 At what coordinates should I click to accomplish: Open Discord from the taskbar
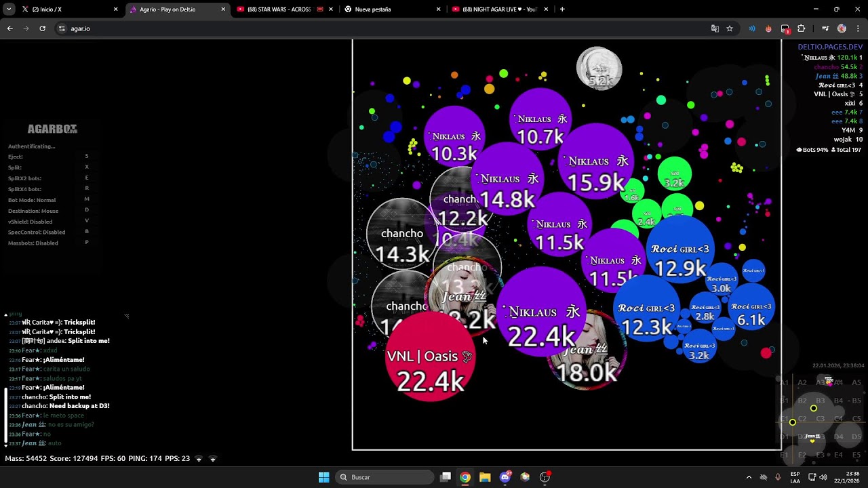click(505, 477)
